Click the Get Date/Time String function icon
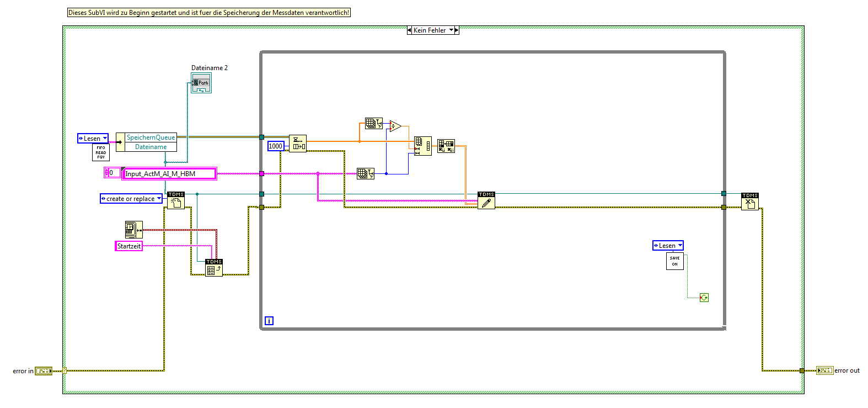The width and height of the screenshot is (868, 408). (x=134, y=230)
